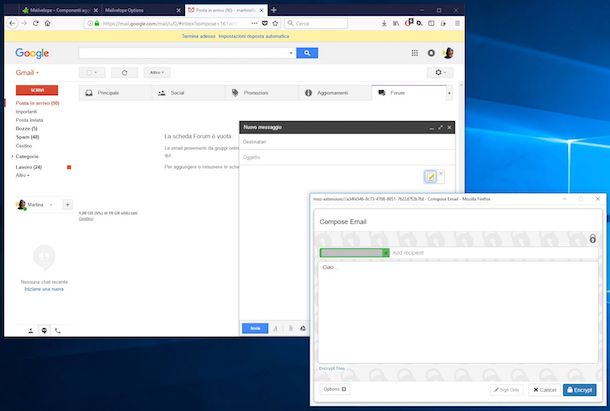
Task: Bookmark this page with star icon
Action: click(x=275, y=23)
